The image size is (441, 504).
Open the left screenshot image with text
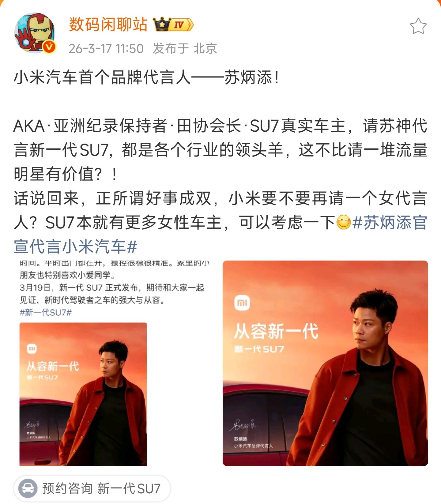pos(115,363)
